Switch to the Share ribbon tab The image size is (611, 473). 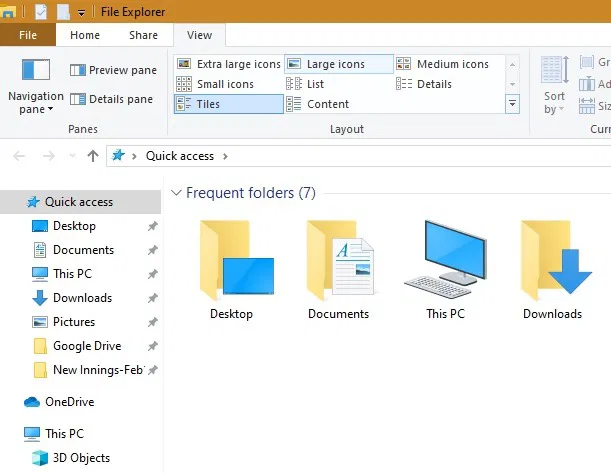coord(143,35)
